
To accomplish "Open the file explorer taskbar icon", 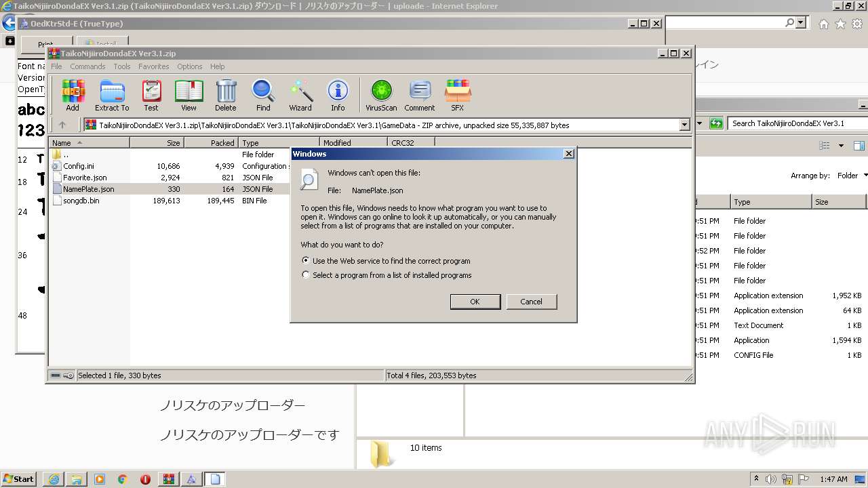I will tap(77, 479).
